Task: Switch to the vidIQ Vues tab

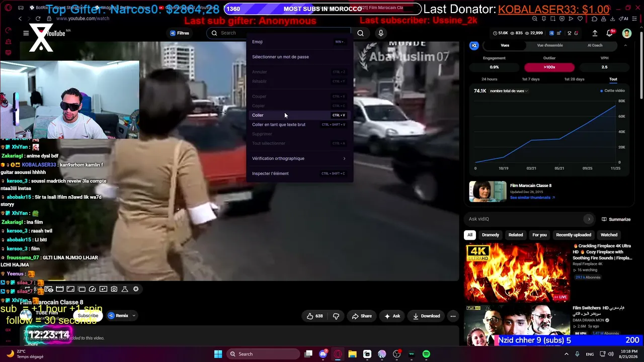Action: click(x=505, y=45)
